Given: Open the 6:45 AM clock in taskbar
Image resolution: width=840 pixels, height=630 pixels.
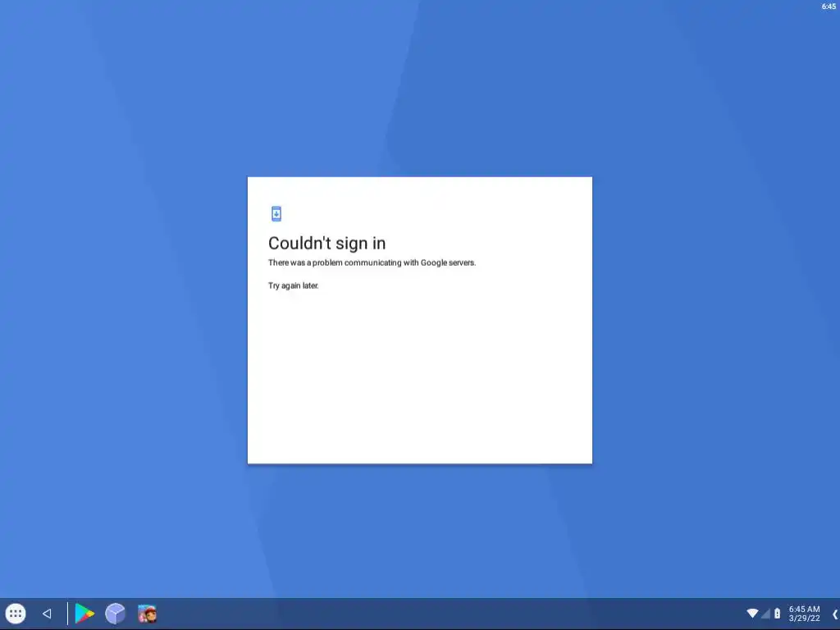Looking at the screenshot, I should click(804, 609).
